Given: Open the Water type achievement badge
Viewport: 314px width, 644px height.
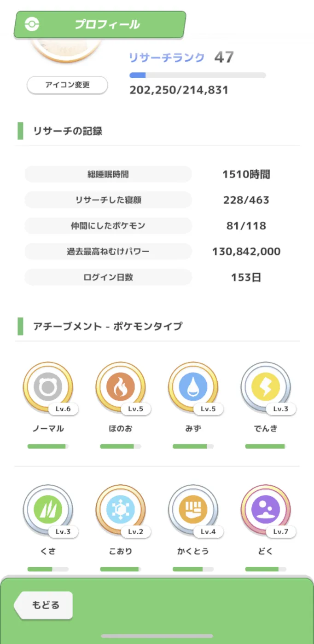Looking at the screenshot, I should point(193,387).
